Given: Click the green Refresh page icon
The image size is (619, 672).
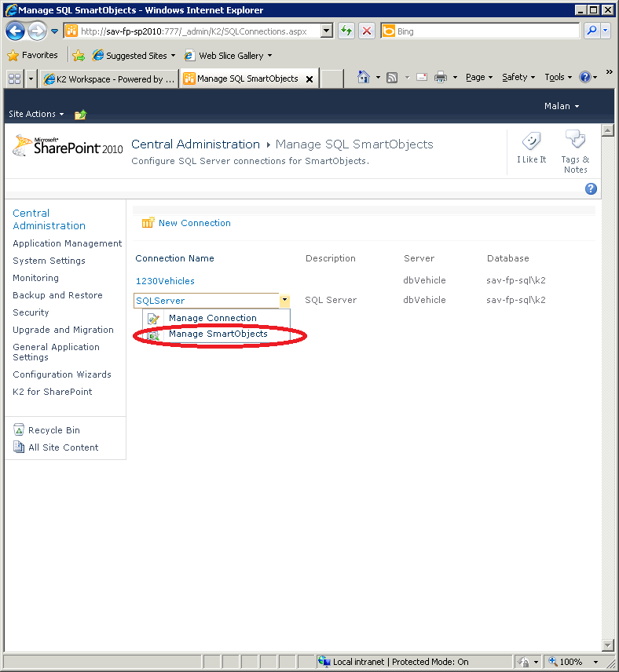Looking at the screenshot, I should click(346, 31).
